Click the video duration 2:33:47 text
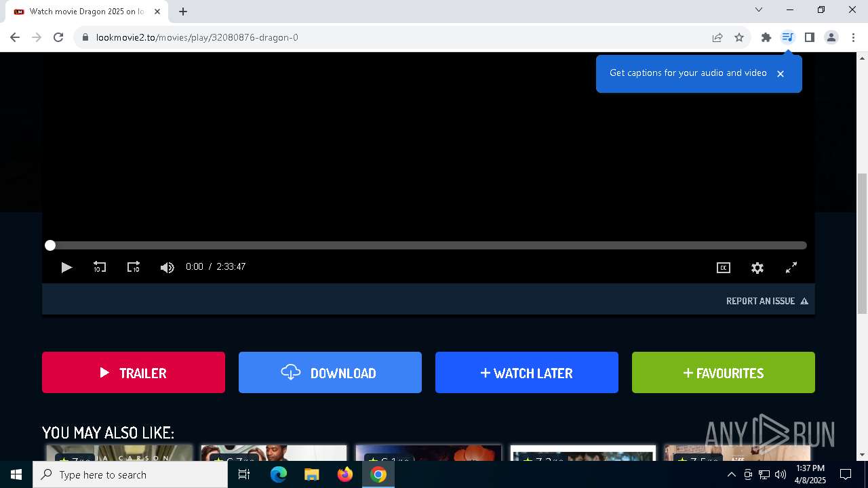Screen dimensions: 868x488 point(231,267)
